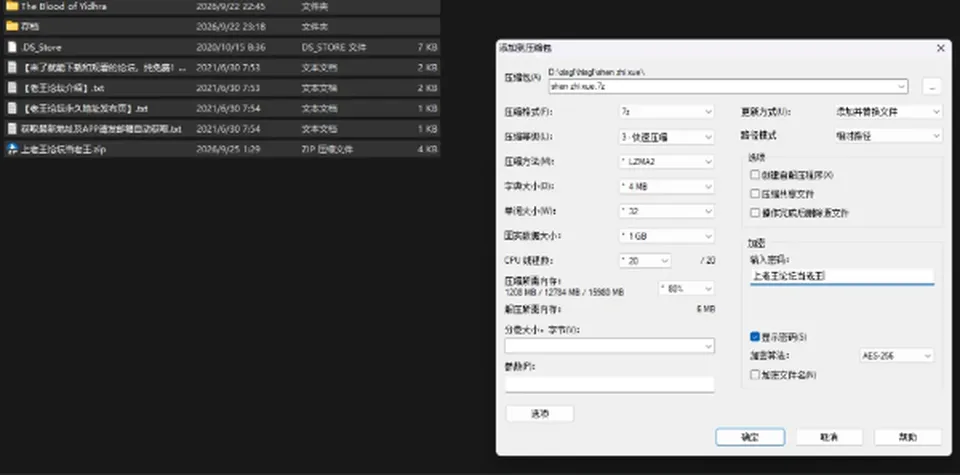Tick the 创建自解压程序 checkbox
Screen dimensions: 960x475
(755, 175)
